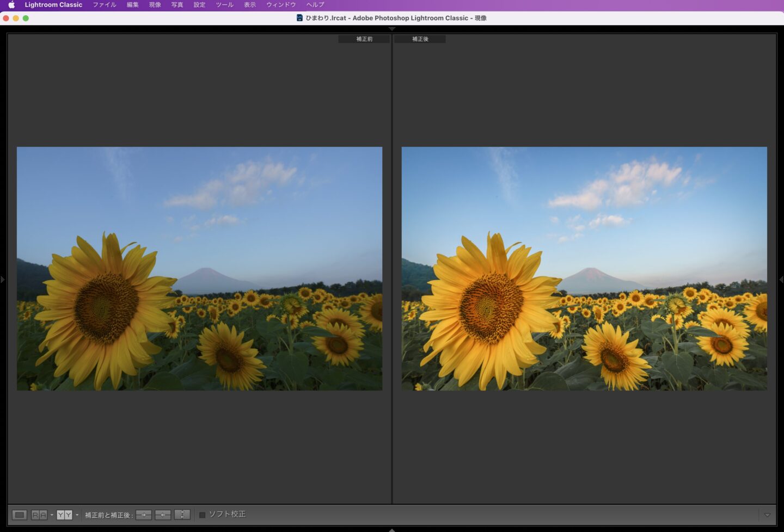Click the 補正後 sunflower preview image
Viewport: 784px width, 532px height.
584,268
